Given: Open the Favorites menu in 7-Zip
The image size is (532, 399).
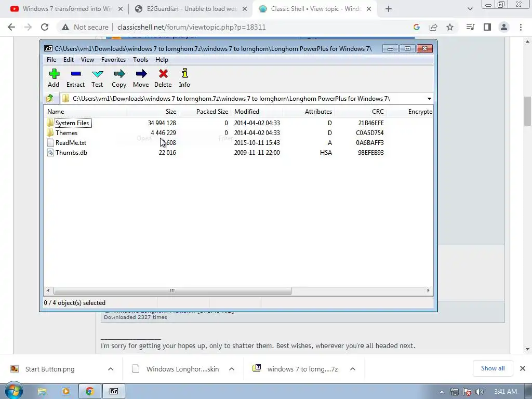Looking at the screenshot, I should click(x=113, y=60).
